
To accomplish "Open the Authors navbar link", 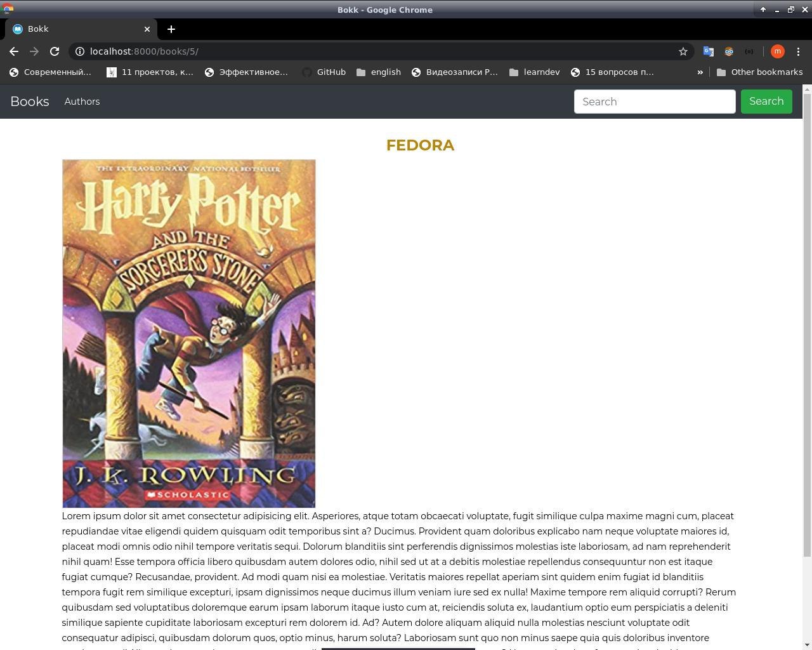I will (x=82, y=102).
